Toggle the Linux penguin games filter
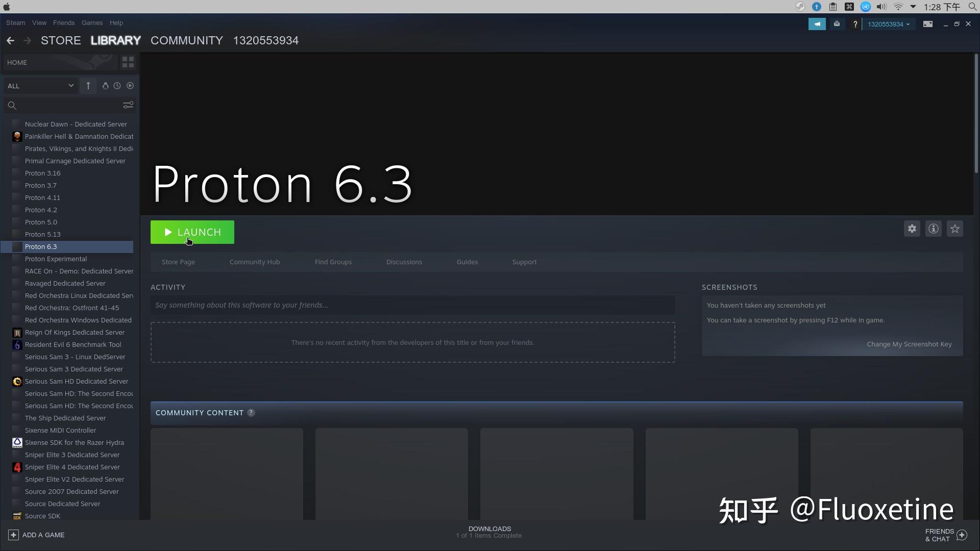Screen dimensions: 980x551 [x=105, y=86]
